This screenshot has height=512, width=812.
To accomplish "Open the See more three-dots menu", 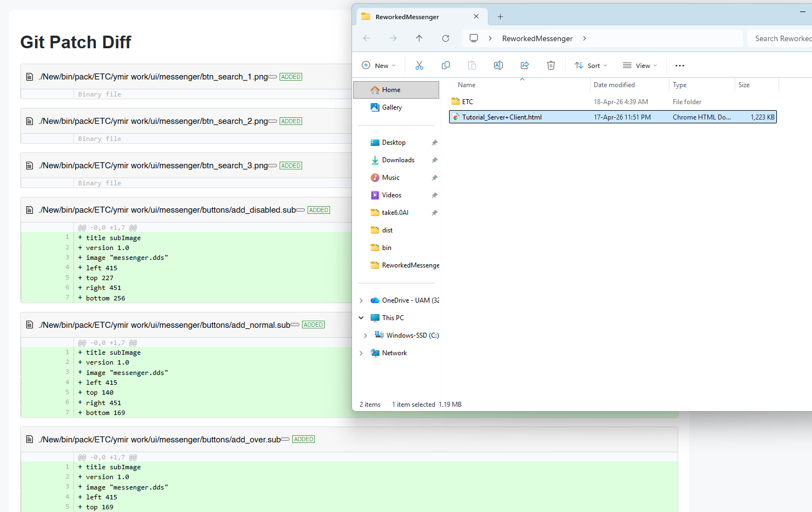I will (680, 66).
